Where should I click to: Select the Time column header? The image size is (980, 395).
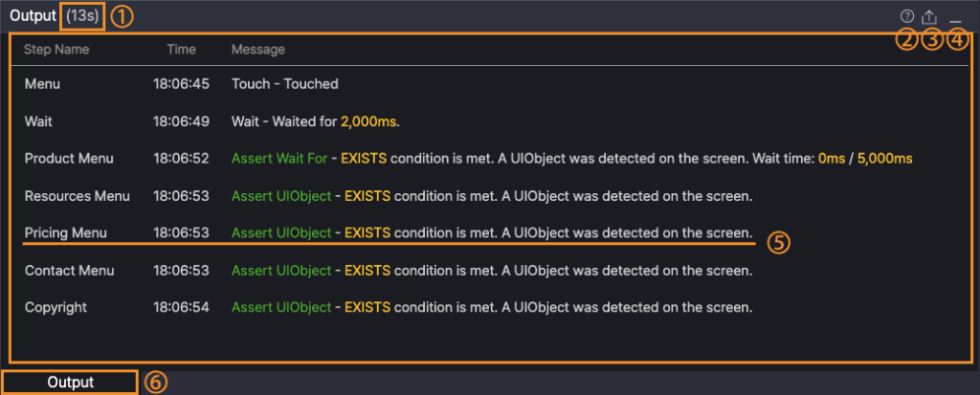tap(181, 50)
